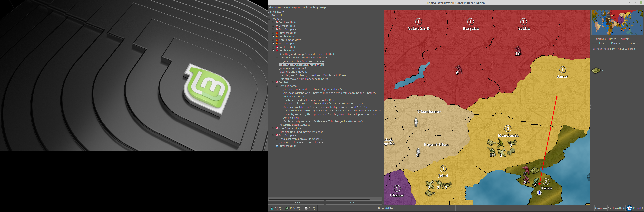Open the Game menu
The height and width of the screenshot is (212, 644).
[286, 7]
